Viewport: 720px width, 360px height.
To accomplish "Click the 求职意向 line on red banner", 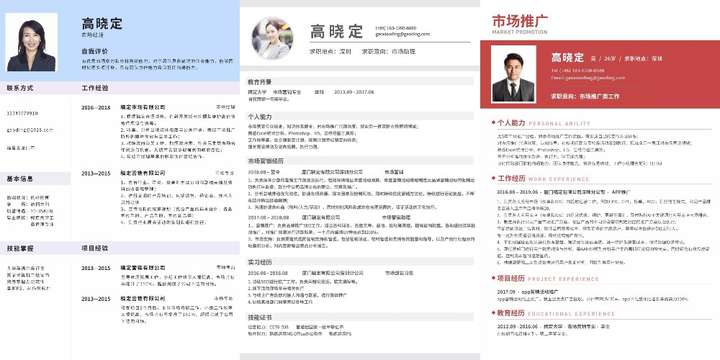I will pos(585,96).
